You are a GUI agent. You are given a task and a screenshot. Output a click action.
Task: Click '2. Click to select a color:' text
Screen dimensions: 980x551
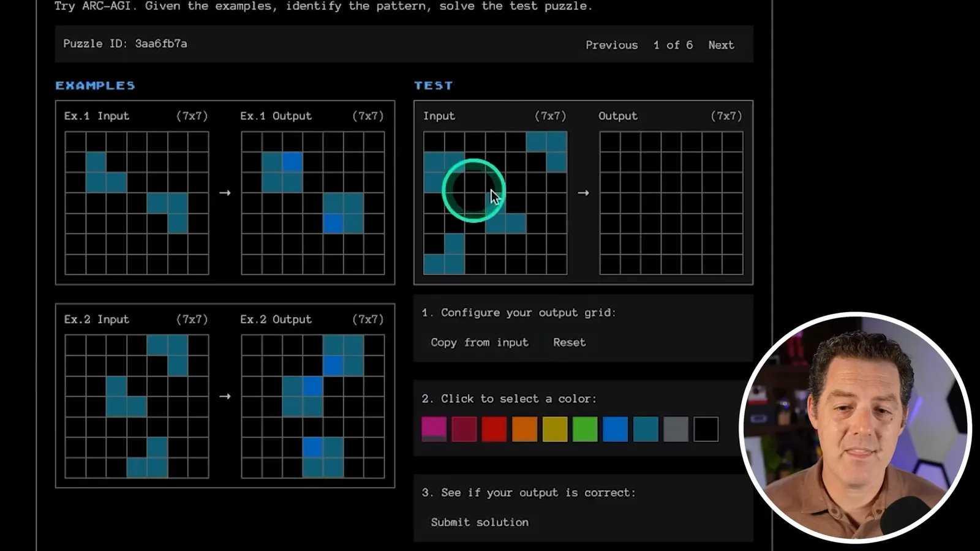(x=509, y=399)
